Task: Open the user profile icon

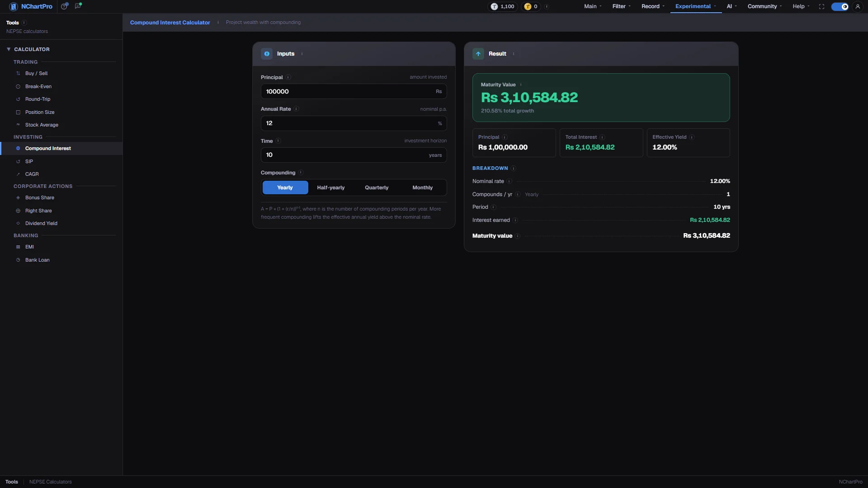Action: [x=858, y=6]
